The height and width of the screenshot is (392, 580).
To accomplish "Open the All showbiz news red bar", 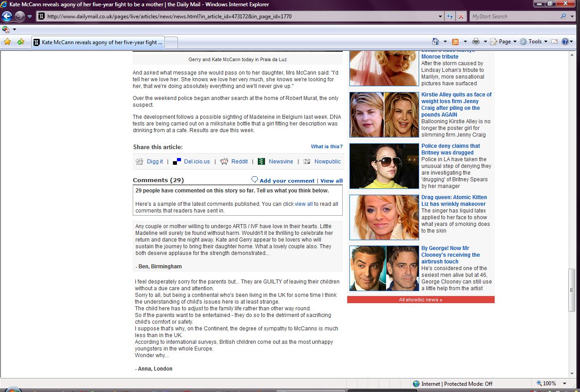I will point(420,300).
